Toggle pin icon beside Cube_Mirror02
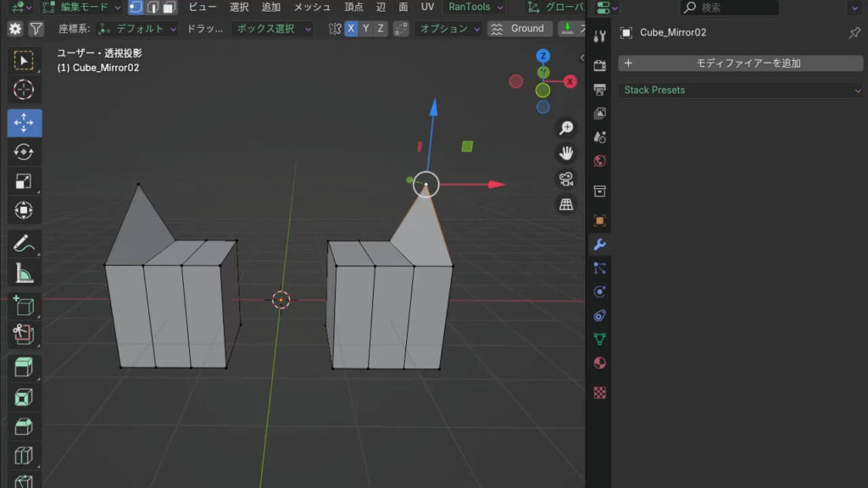The height and width of the screenshot is (488, 868). (854, 33)
